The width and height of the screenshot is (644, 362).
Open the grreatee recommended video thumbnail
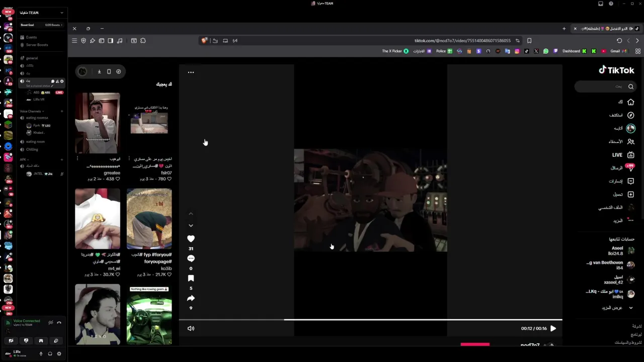(98, 123)
